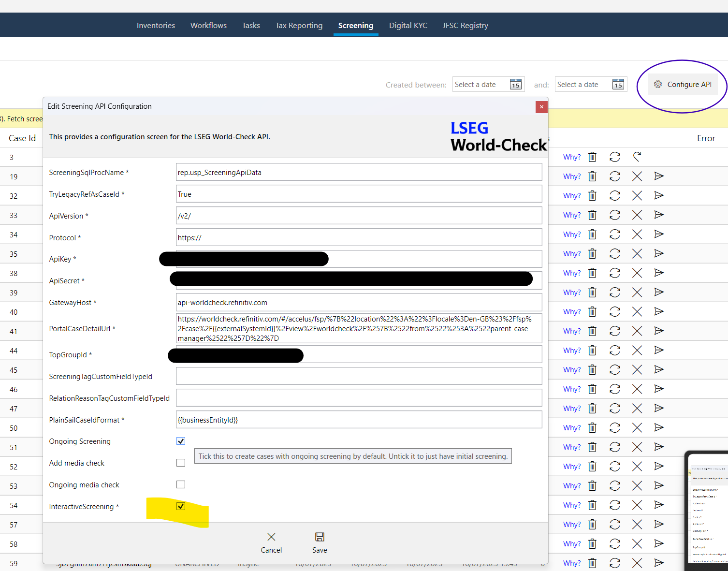Sort by the Case Id column header
This screenshot has height=571, width=728.
pyautogui.click(x=22, y=138)
